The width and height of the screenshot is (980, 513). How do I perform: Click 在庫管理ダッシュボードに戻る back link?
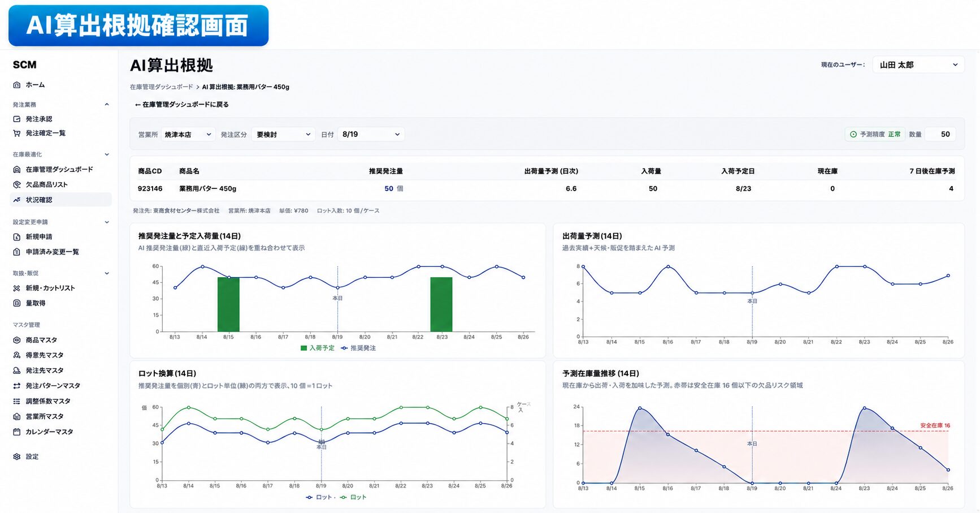(182, 105)
